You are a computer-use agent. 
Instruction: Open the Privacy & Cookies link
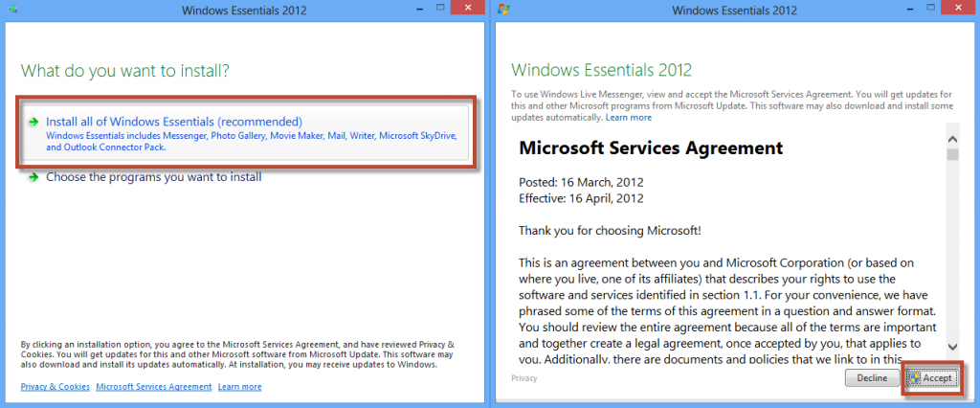(55, 387)
